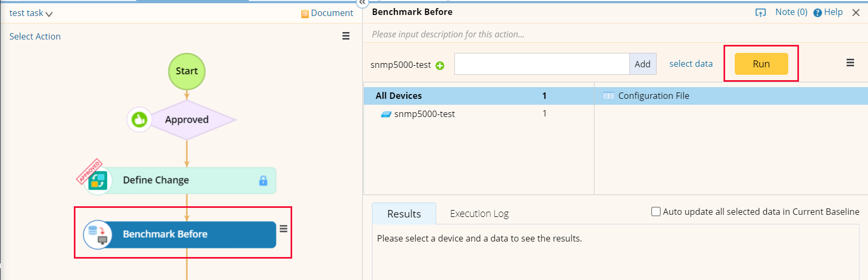Click the Approved thumbs-up icon
The image size is (868, 280).
click(x=139, y=119)
